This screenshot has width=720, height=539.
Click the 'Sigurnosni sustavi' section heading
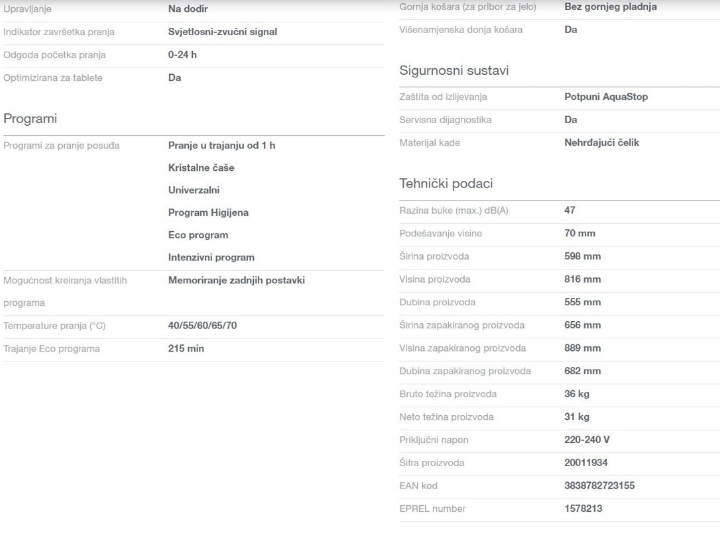(x=442, y=72)
